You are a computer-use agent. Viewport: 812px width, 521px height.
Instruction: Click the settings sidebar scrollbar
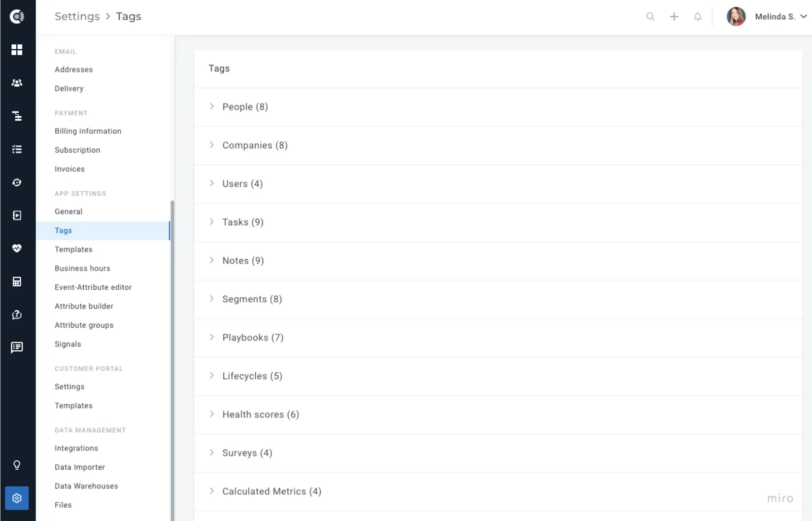point(173,360)
